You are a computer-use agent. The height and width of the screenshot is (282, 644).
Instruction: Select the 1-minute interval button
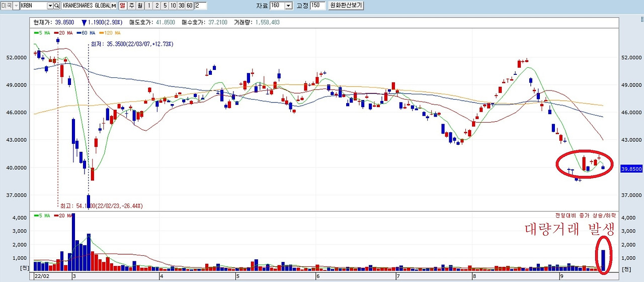pyautogui.click(x=149, y=6)
